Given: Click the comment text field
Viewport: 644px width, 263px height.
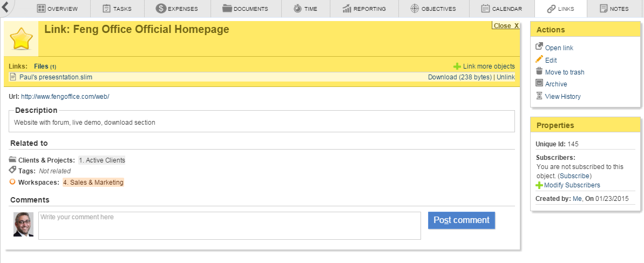Looking at the screenshot, I should tap(229, 225).
